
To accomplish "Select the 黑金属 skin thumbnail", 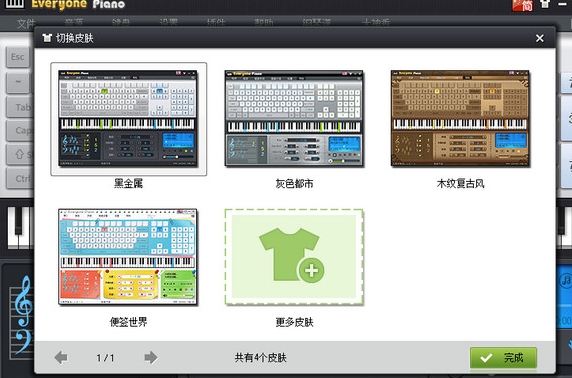I will pyautogui.click(x=128, y=119).
